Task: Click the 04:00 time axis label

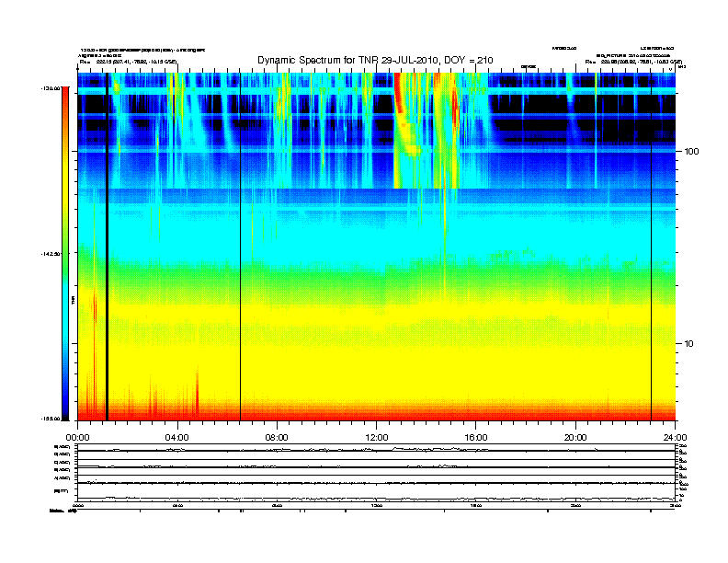Action: click(177, 438)
